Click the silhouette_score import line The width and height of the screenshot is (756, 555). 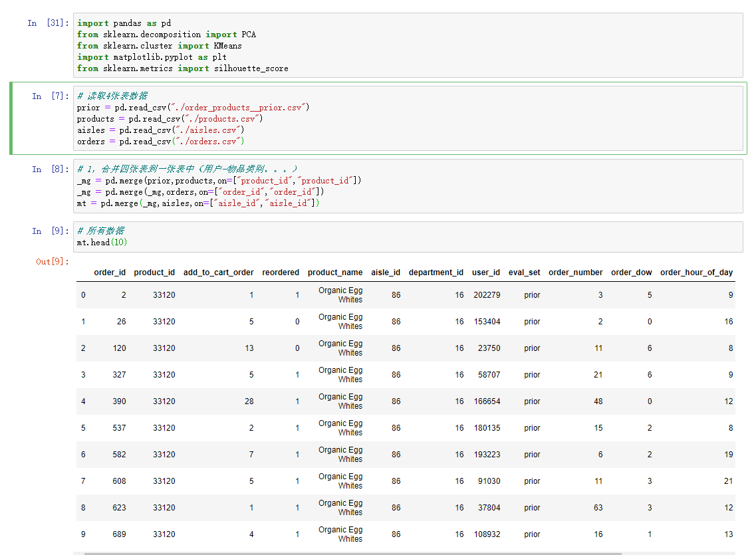click(x=183, y=68)
